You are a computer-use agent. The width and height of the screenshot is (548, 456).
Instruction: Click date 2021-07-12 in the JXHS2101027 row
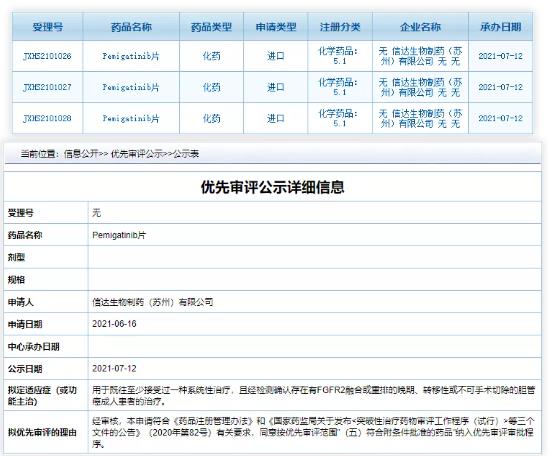(x=500, y=87)
